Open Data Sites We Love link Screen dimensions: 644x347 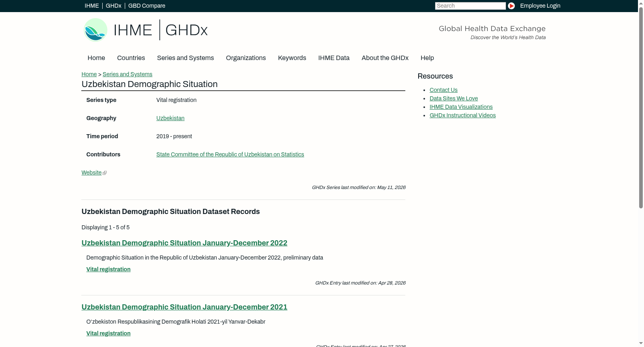(x=454, y=98)
